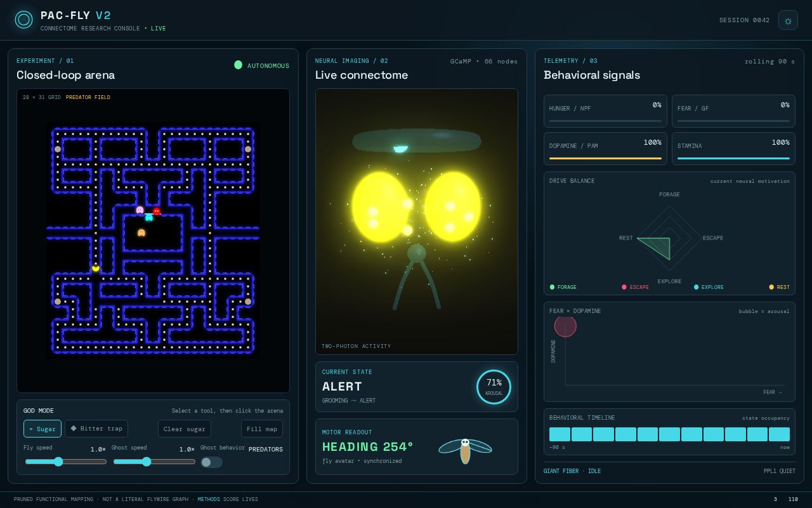The height and width of the screenshot is (508, 812).
Task: Select the Bitter trap tool
Action: 96,429
